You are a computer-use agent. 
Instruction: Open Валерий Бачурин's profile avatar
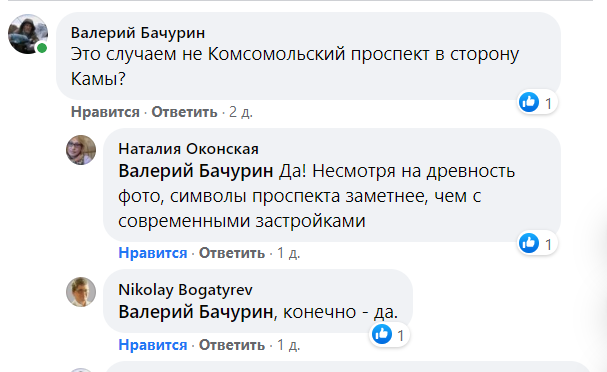click(28, 34)
